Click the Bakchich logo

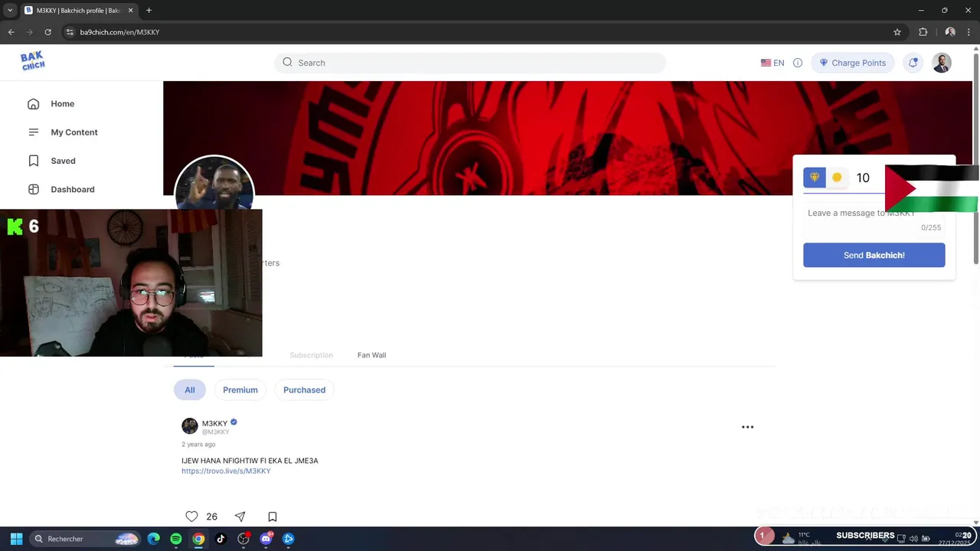pos(33,60)
